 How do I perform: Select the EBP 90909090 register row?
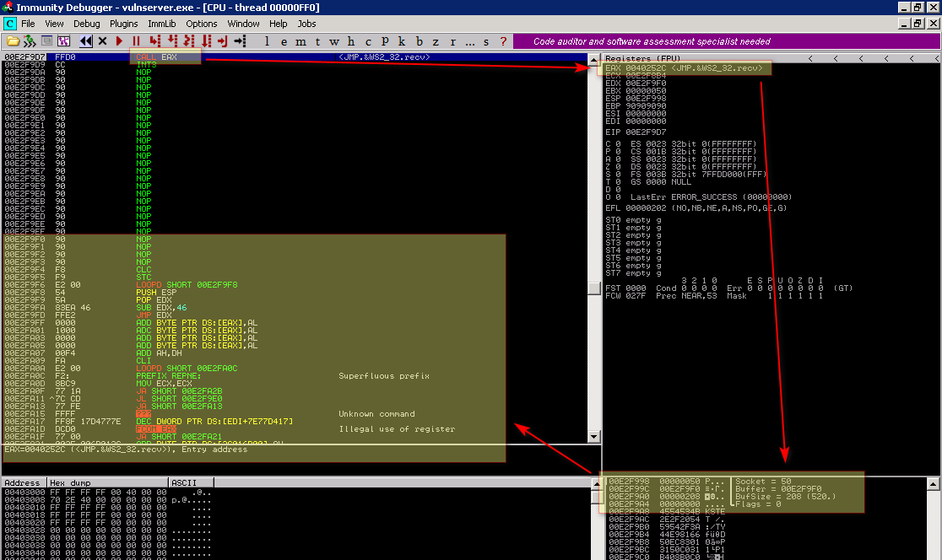pyautogui.click(x=636, y=105)
